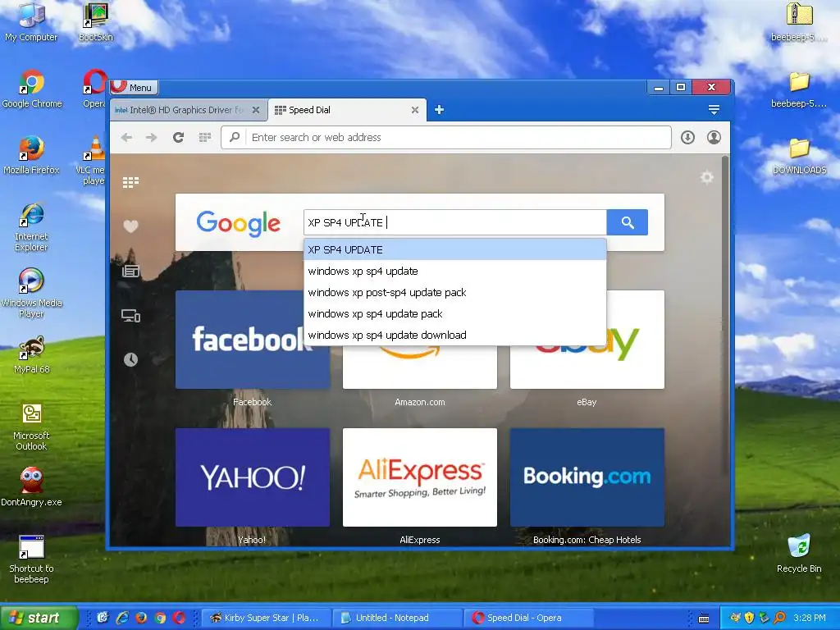Select Shortcut to beebeep desktop icon
840x630 pixels.
[x=32, y=559]
